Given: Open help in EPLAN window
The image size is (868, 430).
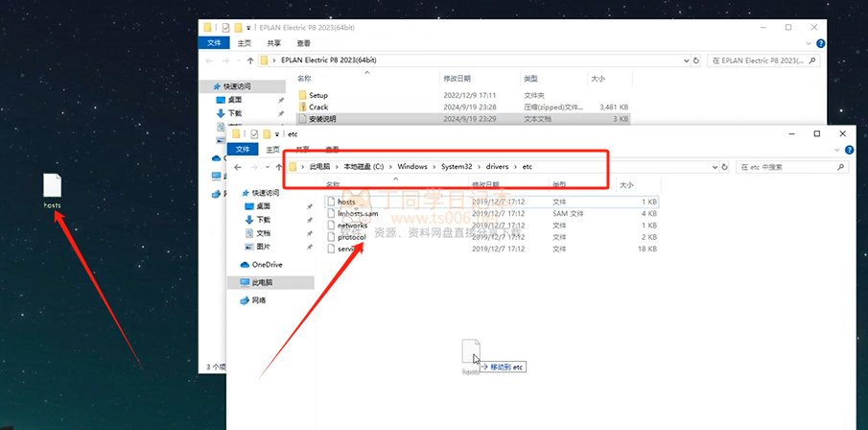Looking at the screenshot, I should 820,43.
